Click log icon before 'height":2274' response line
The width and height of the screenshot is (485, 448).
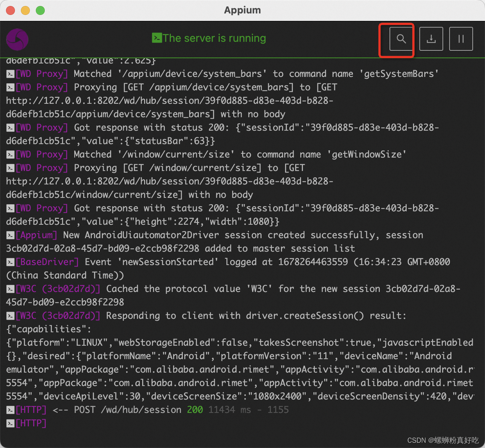(10, 208)
